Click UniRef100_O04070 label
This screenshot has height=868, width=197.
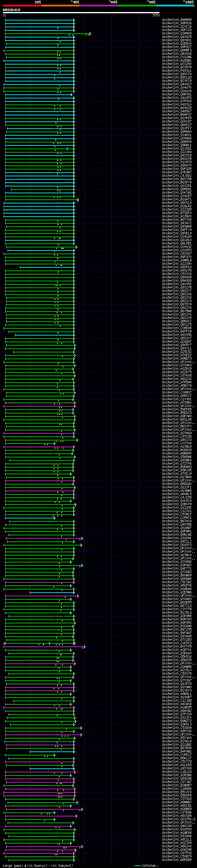pyautogui.click(x=177, y=88)
